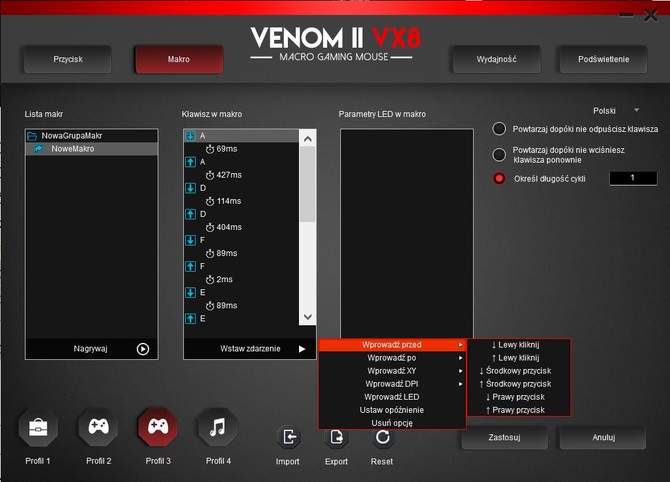This screenshot has width=670, height=482.
Task: Click the key-down arrow icon for first E
Action: click(x=191, y=292)
